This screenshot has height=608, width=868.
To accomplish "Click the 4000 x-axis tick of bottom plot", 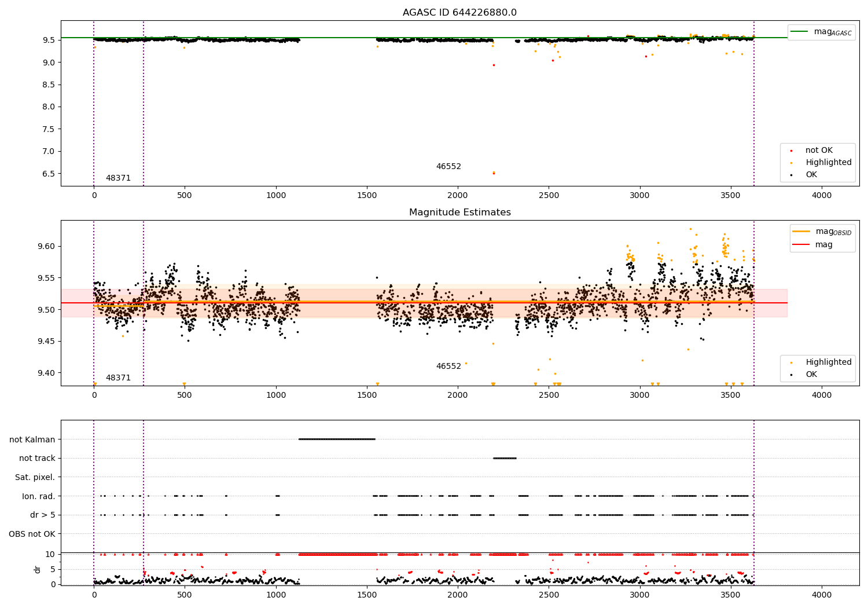I will click(x=822, y=595).
